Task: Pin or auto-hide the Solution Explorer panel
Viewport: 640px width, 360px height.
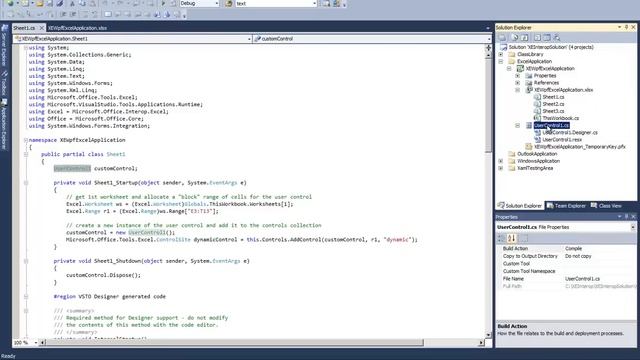Action: click(627, 27)
